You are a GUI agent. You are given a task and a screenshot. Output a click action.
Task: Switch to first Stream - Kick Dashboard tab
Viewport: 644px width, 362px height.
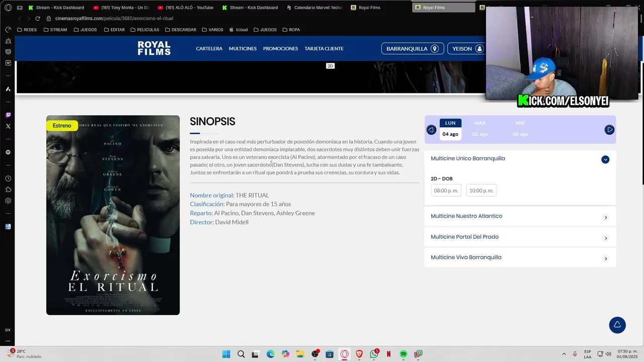pos(56,8)
